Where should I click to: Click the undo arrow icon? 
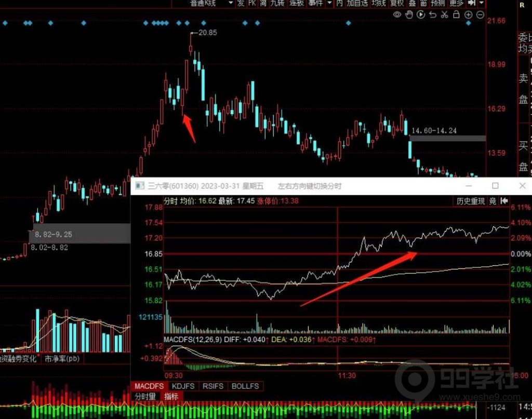click(432, 15)
